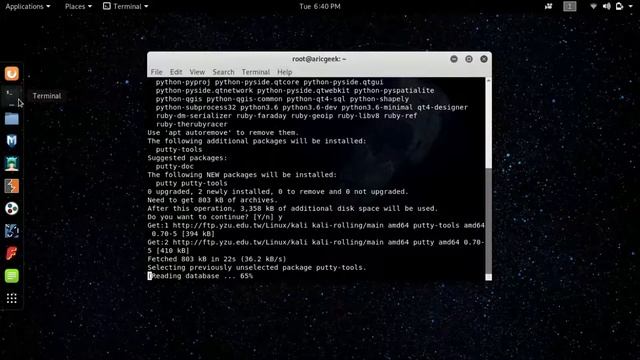Click the 'ruby-therubyracer' package text
Screen dimensions: 640x360
pos(191,124)
